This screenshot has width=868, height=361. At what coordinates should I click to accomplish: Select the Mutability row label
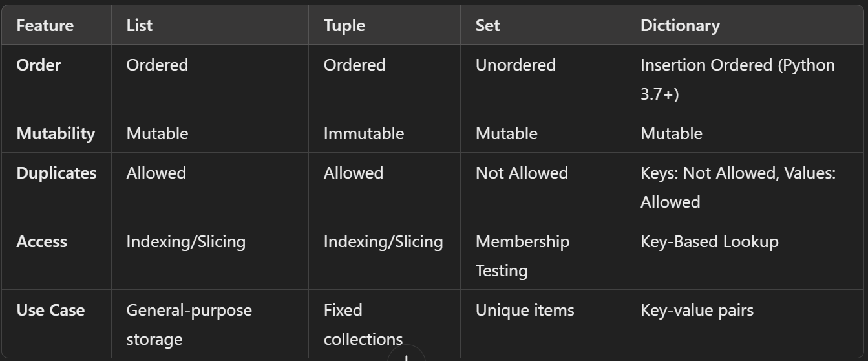click(56, 133)
